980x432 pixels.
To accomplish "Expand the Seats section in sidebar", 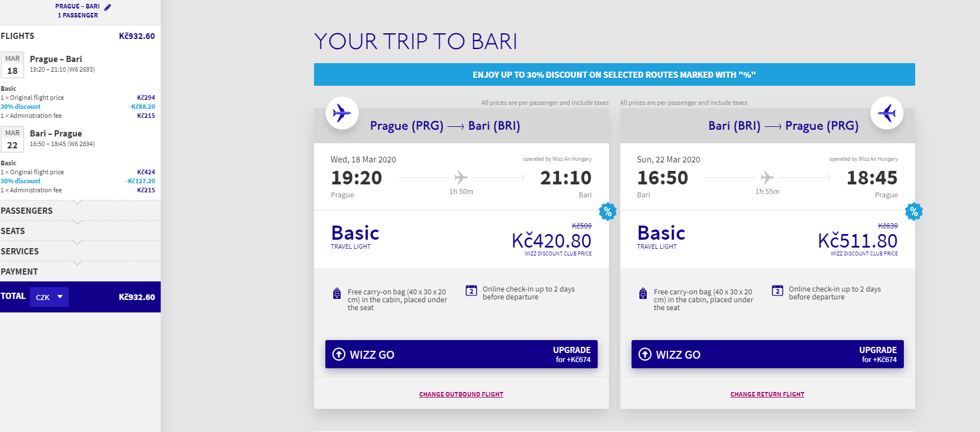I will [x=80, y=231].
